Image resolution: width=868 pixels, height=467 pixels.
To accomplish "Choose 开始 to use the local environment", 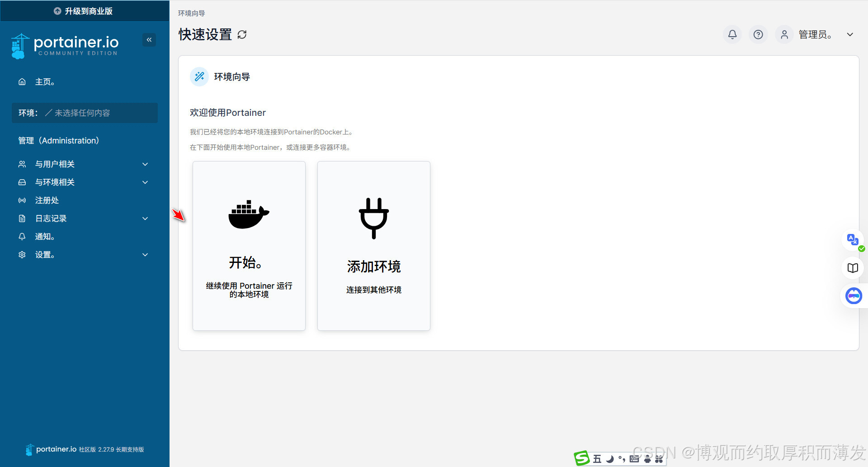I will pos(249,246).
